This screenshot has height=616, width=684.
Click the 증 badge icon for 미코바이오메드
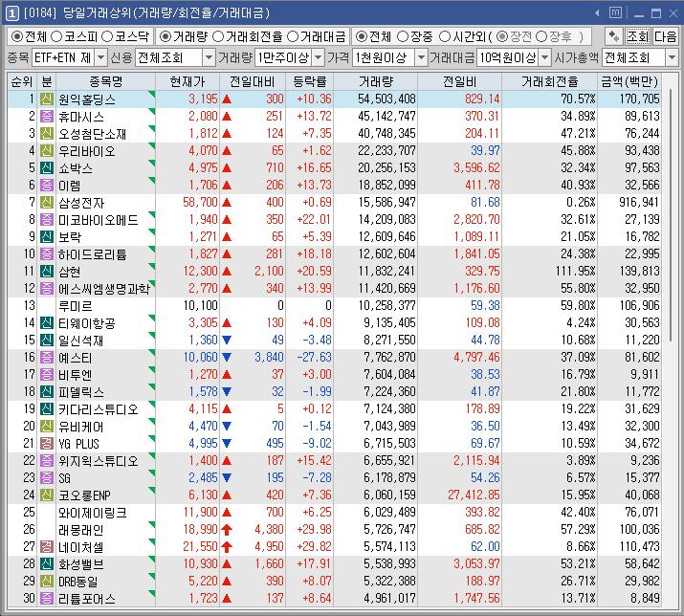47,219
